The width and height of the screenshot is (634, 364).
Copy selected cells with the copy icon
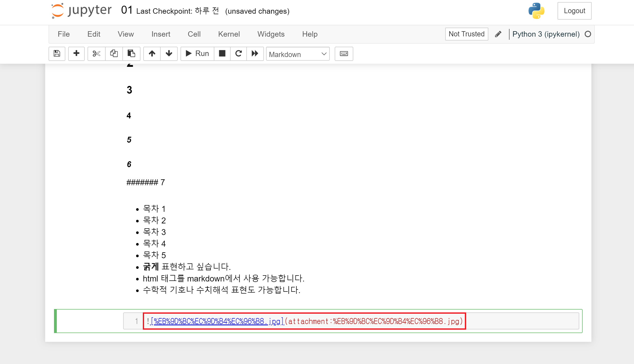point(114,54)
